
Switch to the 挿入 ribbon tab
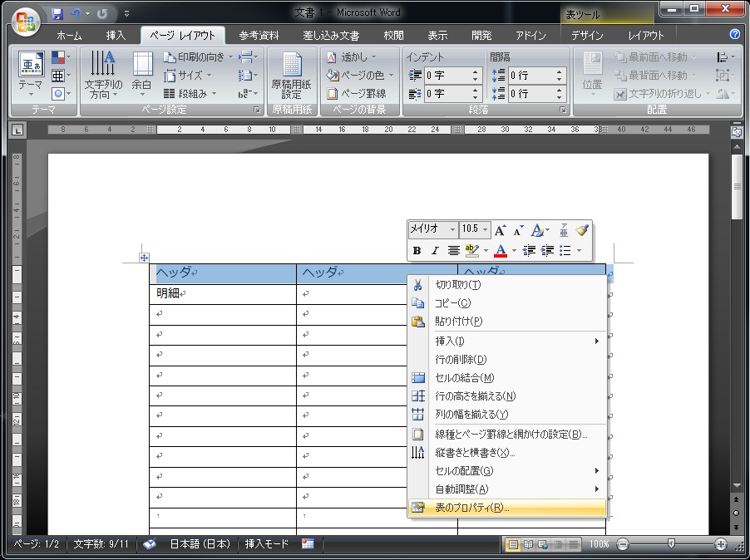[x=116, y=36]
